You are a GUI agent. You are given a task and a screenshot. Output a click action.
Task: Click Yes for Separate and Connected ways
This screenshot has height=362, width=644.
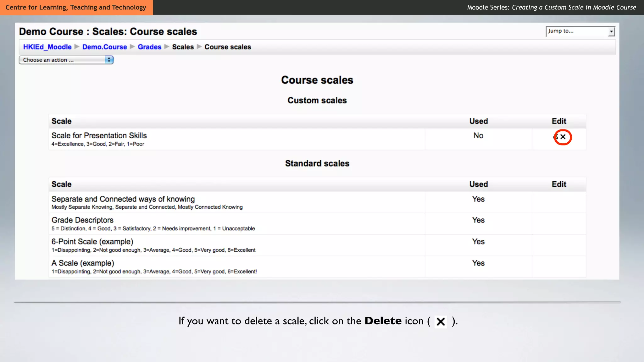(478, 199)
